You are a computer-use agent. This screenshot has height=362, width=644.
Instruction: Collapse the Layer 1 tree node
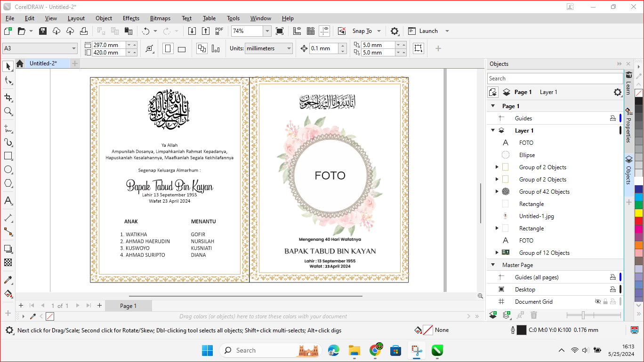(x=493, y=131)
